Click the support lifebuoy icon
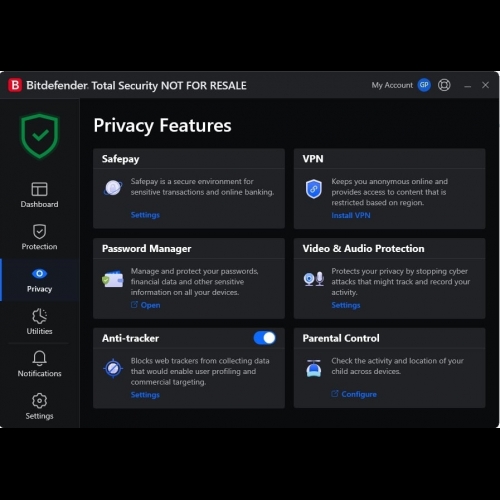Viewport: 500px width, 500px height. 444,85
